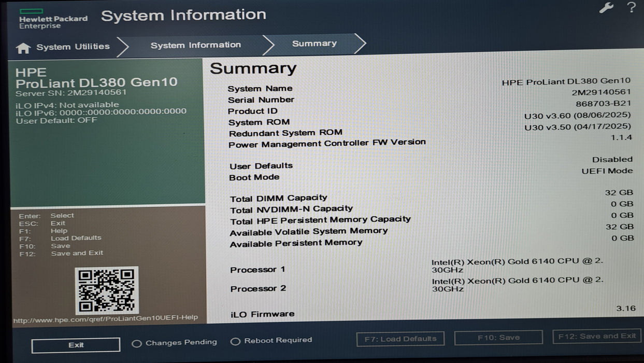644x363 pixels.
Task: Click Server SN line in left panel
Action: coord(71,93)
